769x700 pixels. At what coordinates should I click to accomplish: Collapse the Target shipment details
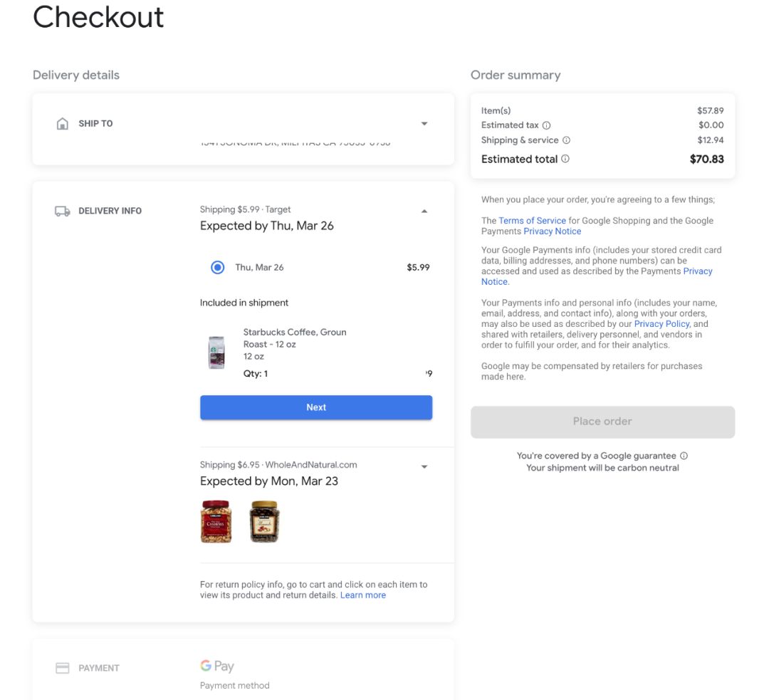click(x=424, y=211)
